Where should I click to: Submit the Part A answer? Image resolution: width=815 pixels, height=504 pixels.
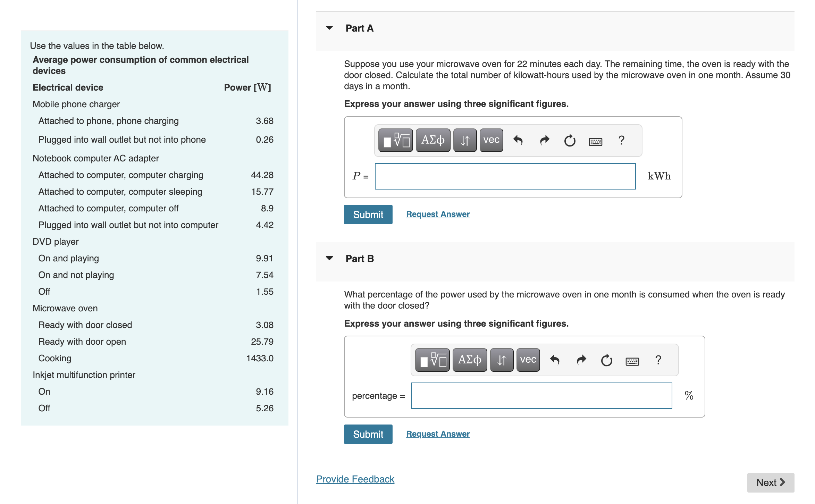tap(368, 214)
